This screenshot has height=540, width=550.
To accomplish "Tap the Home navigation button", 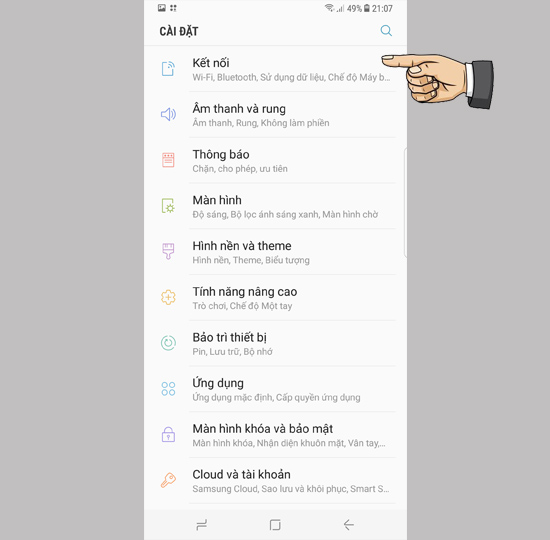I will point(275,525).
